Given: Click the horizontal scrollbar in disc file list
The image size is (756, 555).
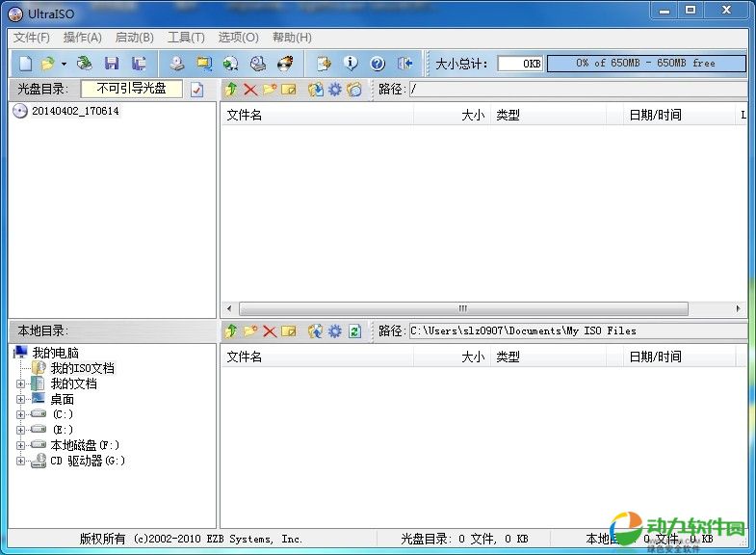Looking at the screenshot, I should pos(463,309).
